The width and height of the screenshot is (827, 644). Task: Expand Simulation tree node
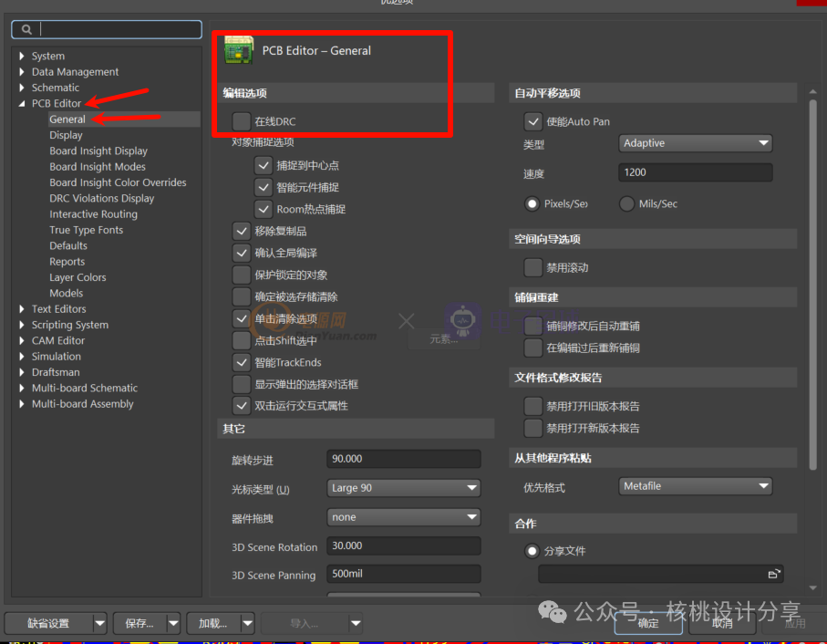click(21, 357)
